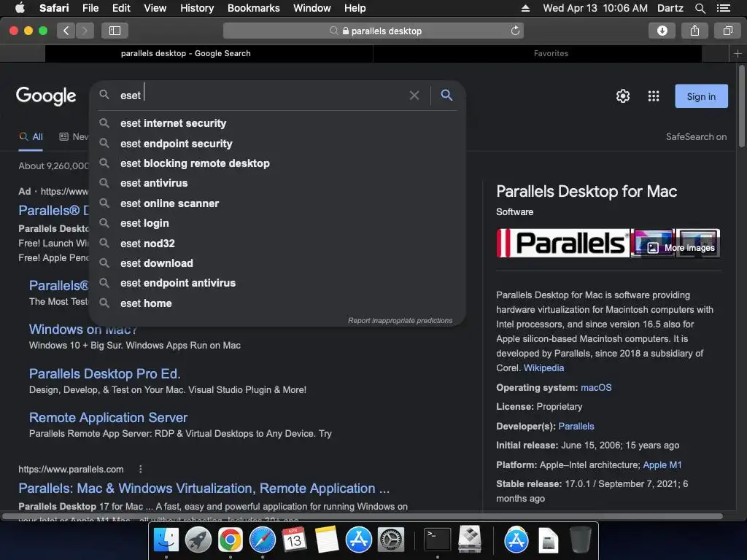This screenshot has height=560, width=747.
Task: Choose suggestion 'eset endpoint antivirus'
Action: (277, 283)
